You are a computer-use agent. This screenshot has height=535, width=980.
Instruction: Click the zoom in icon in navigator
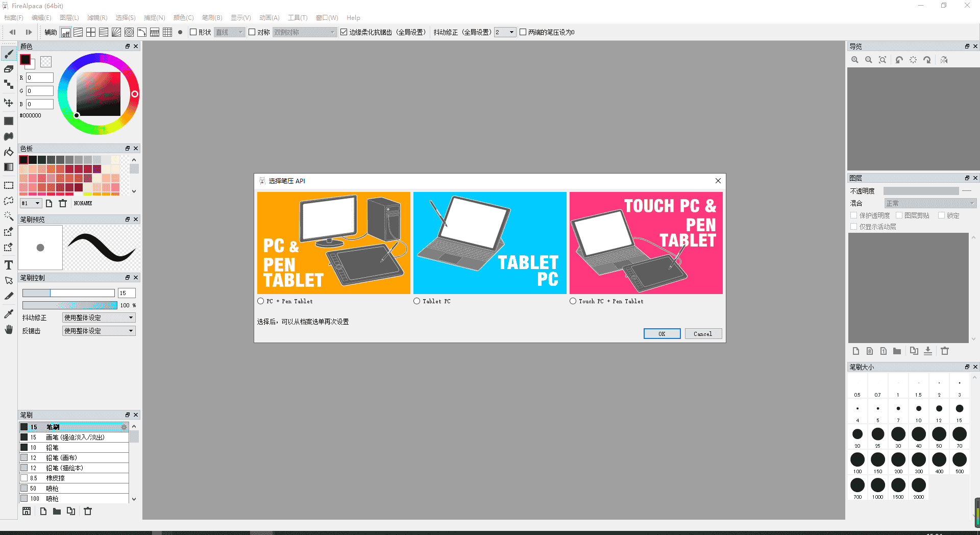[x=855, y=60]
